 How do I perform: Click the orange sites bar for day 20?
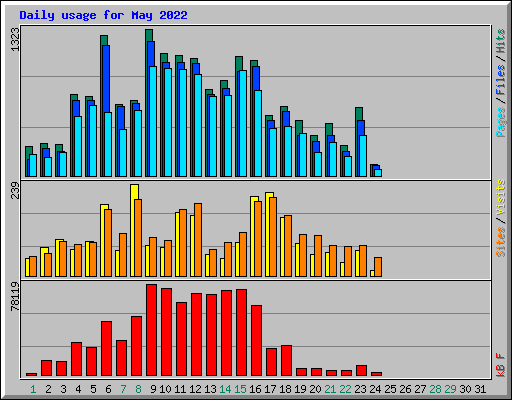tap(318, 256)
